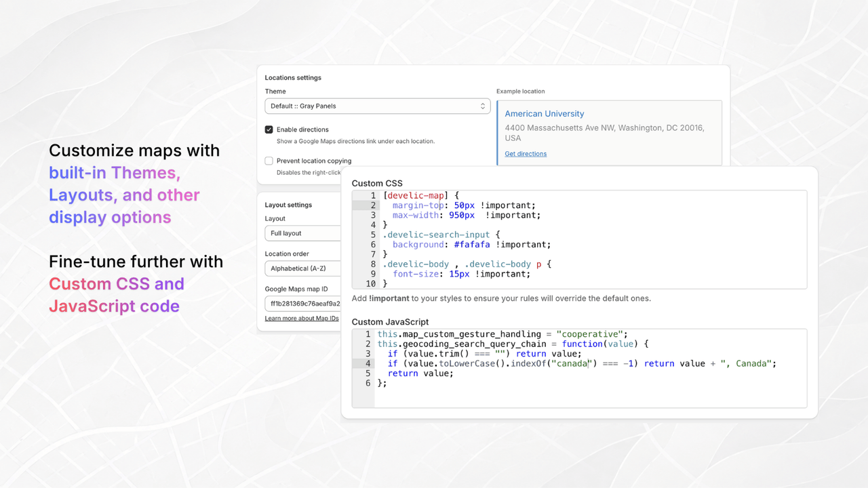Click empty area of Custom JavaScript editor

click(590, 396)
